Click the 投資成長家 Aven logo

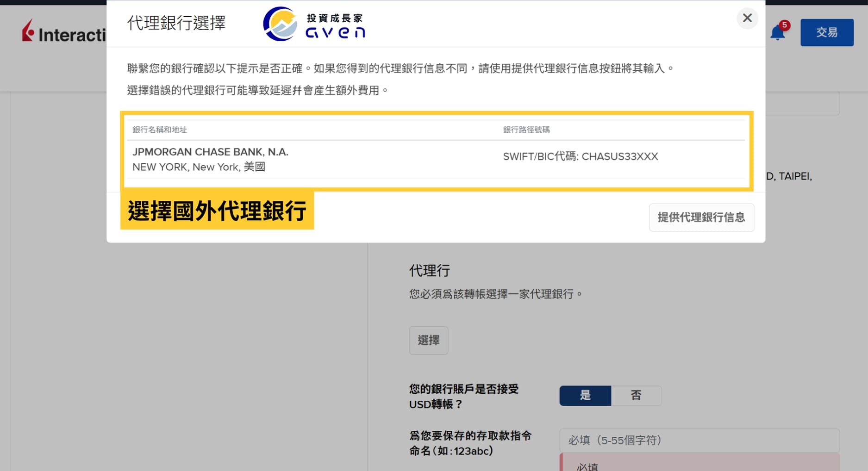pos(314,24)
